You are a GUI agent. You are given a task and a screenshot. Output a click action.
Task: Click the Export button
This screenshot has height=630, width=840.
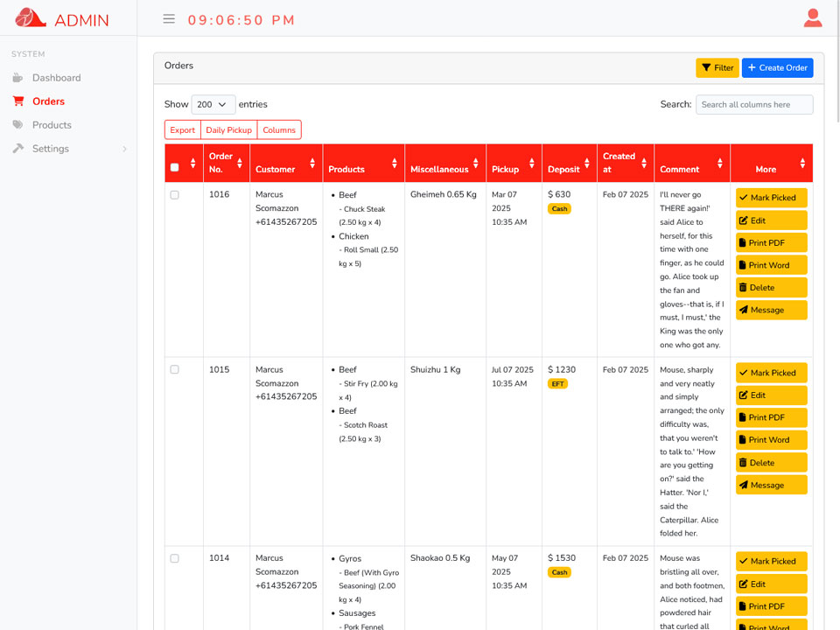(x=183, y=130)
